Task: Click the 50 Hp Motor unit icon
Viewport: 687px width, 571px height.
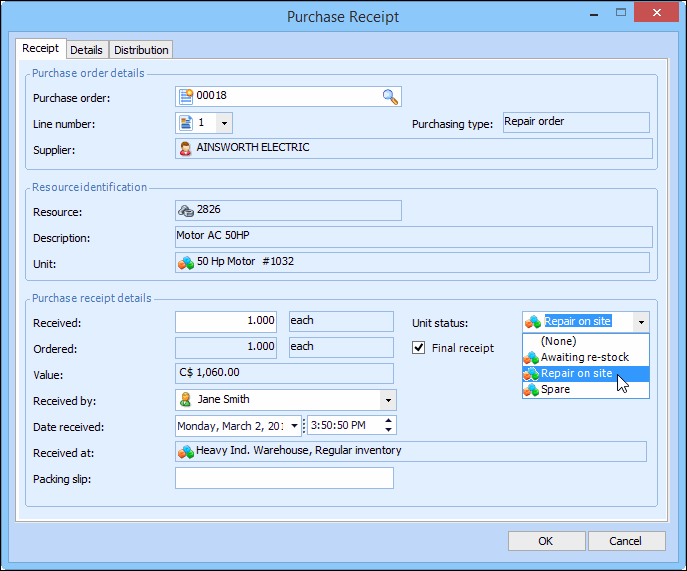Action: 186,262
